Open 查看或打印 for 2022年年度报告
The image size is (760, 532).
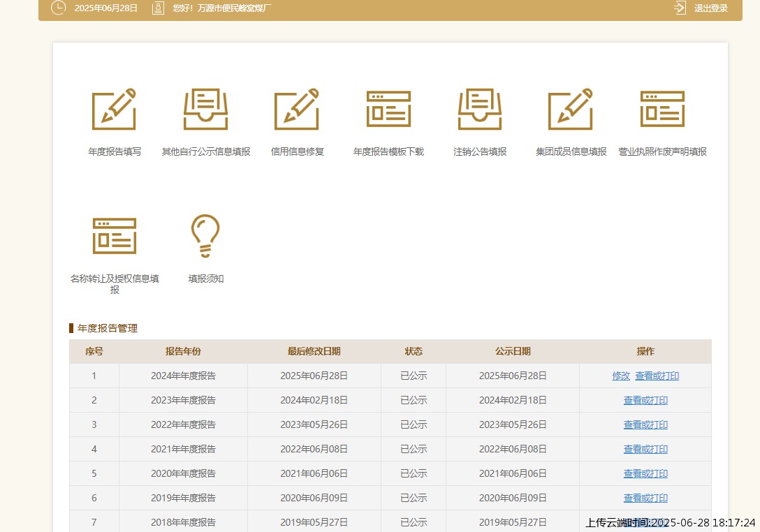pyautogui.click(x=645, y=425)
